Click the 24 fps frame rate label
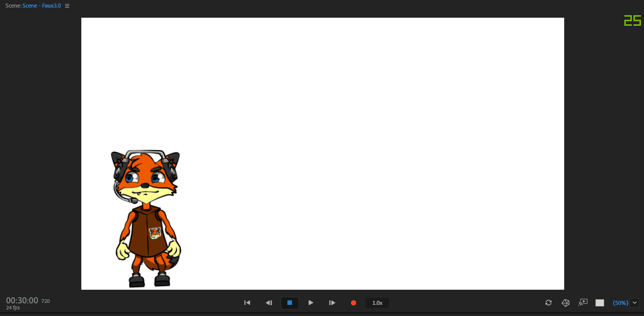644x316 pixels. 13,308
